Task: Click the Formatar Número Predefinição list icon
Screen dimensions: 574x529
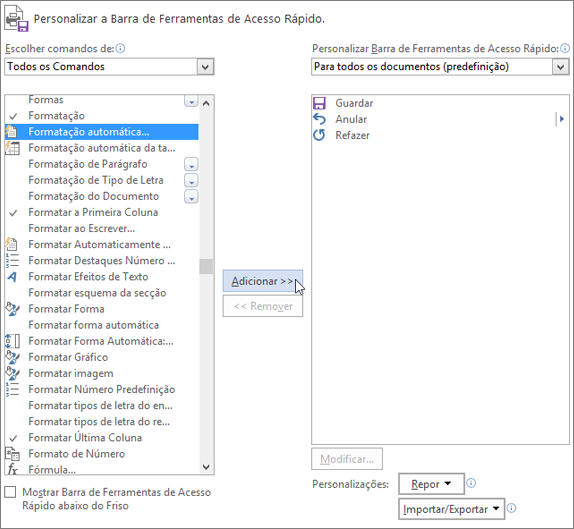Action: [x=12, y=389]
